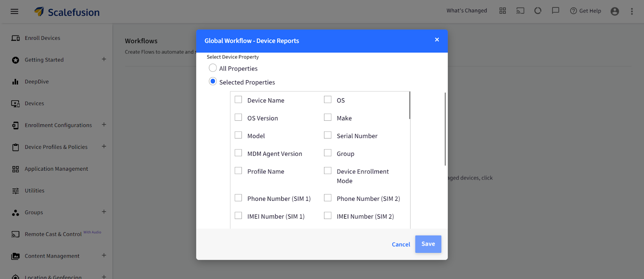Screen dimensions: 644x279
Task: Click the Groups sidebar icon
Action: [15, 213]
